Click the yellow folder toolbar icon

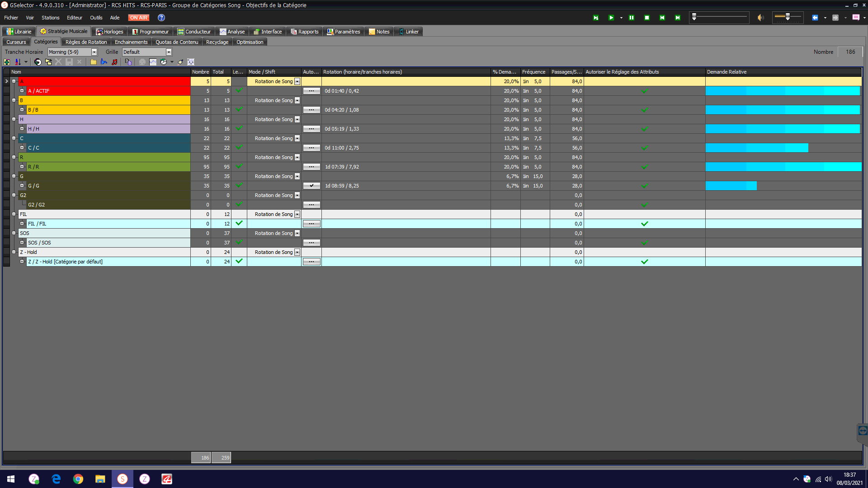[x=93, y=62]
